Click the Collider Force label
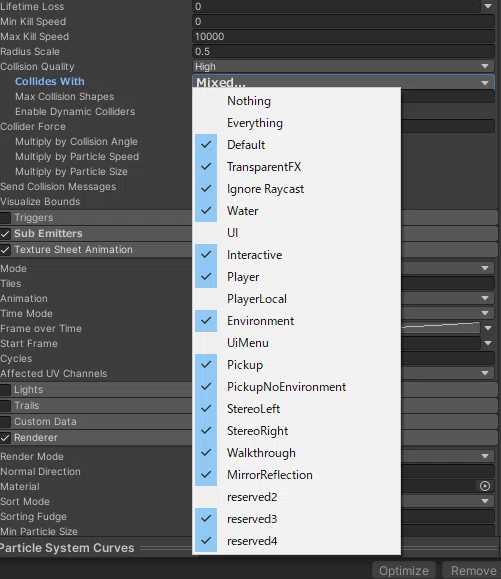The width and height of the screenshot is (501, 579). pyautogui.click(x=33, y=127)
